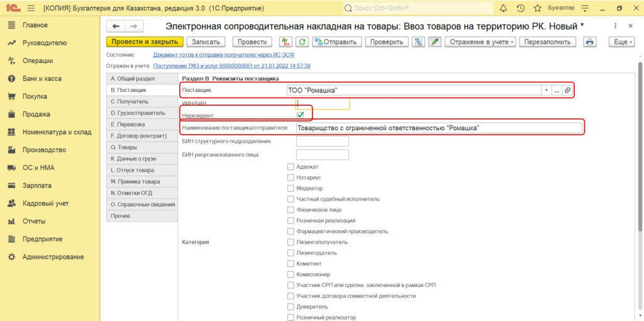644x321 pixels.
Task: Go forward with right arrow
Action: point(133,26)
